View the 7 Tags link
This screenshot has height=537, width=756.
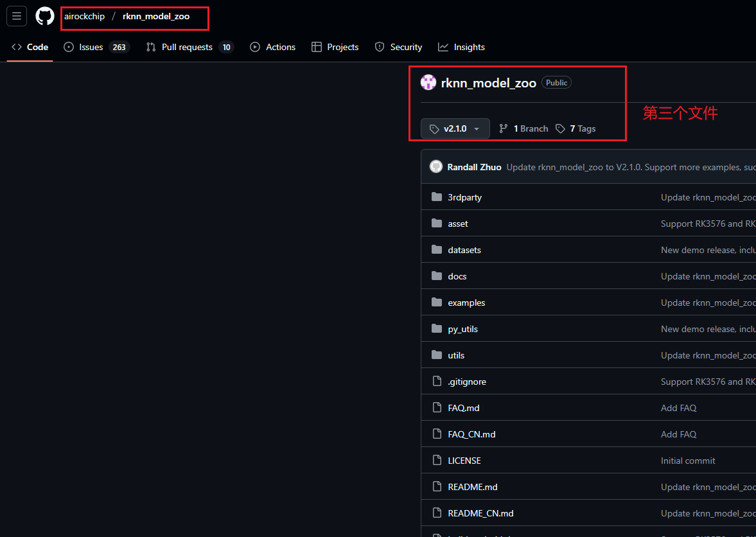point(576,128)
